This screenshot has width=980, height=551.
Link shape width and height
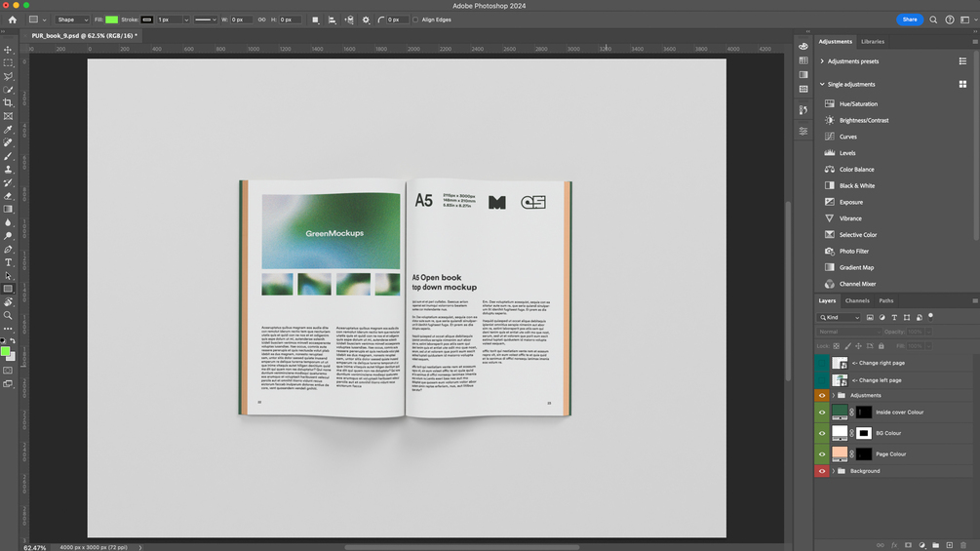click(262, 20)
